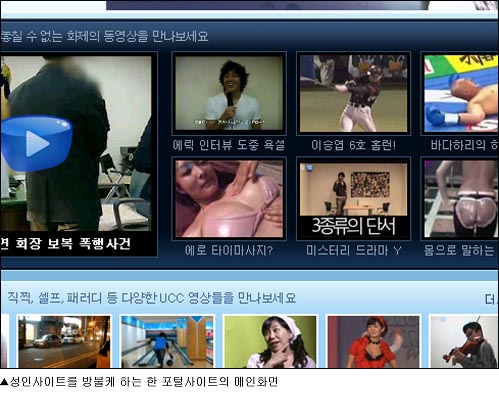499x393 pixels.
Task: Open the '3종류의 단서' drama thumbnail
Action: 353,199
